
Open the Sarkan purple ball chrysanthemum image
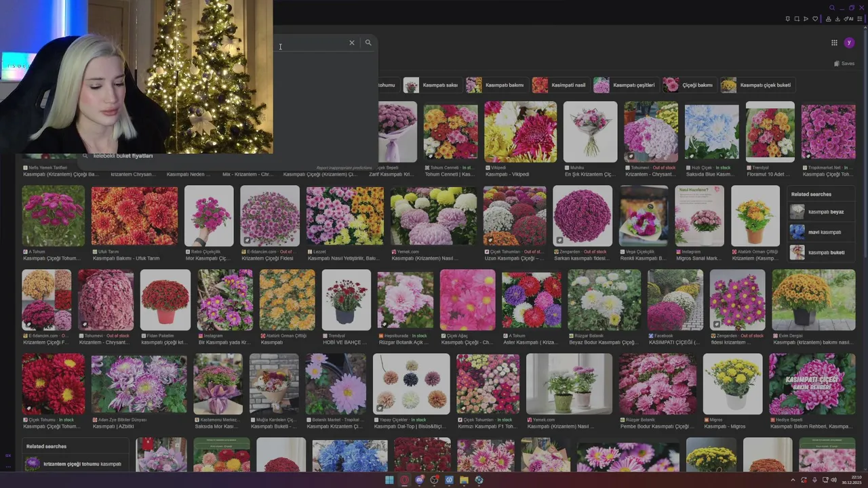583,216
